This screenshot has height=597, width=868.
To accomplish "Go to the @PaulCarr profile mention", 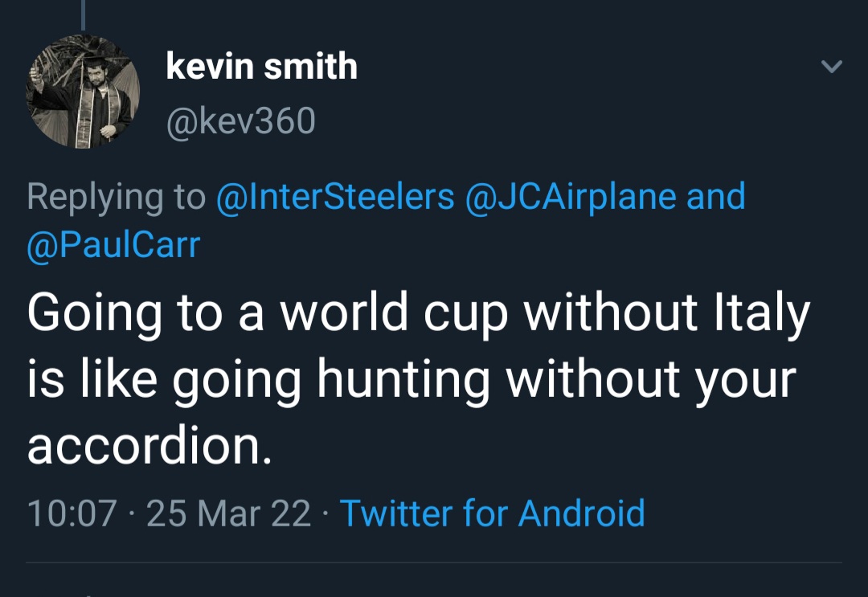I will 113,245.
